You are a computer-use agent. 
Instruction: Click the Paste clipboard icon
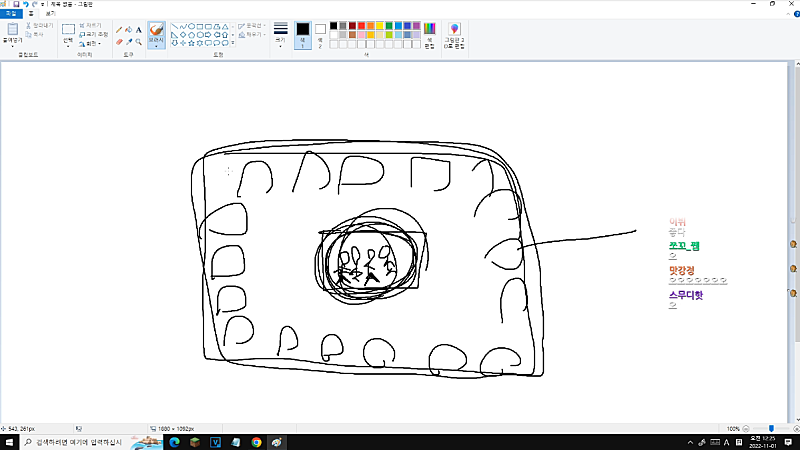pos(13,29)
